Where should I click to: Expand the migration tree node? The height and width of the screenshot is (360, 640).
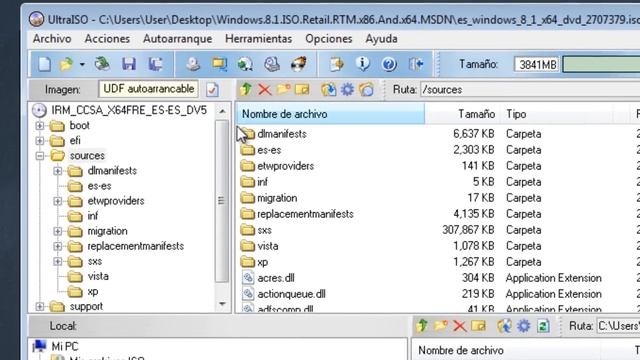pyautogui.click(x=58, y=231)
